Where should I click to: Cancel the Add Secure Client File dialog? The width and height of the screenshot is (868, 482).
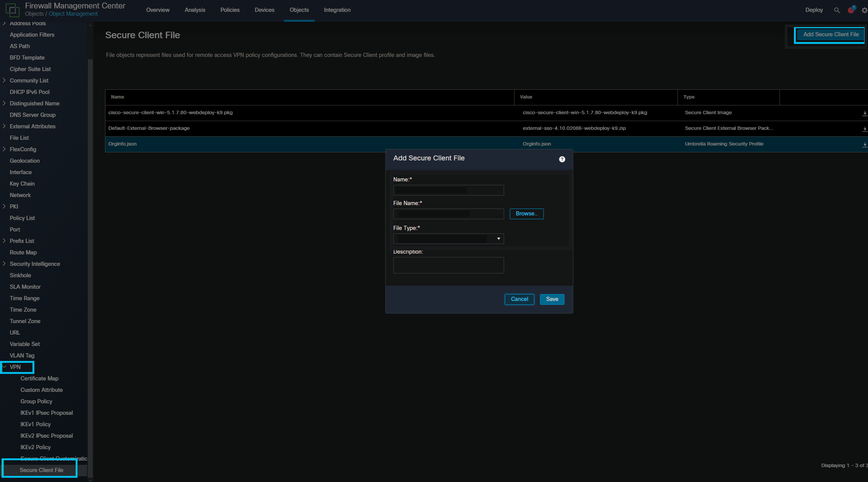pyautogui.click(x=519, y=299)
